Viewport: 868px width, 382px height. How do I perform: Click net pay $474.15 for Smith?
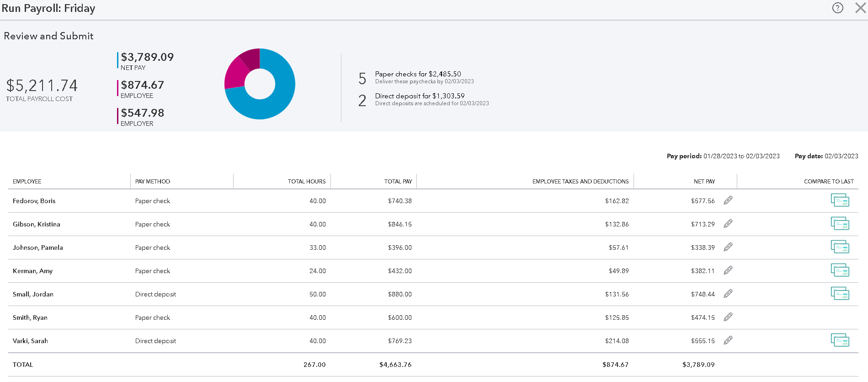click(703, 317)
